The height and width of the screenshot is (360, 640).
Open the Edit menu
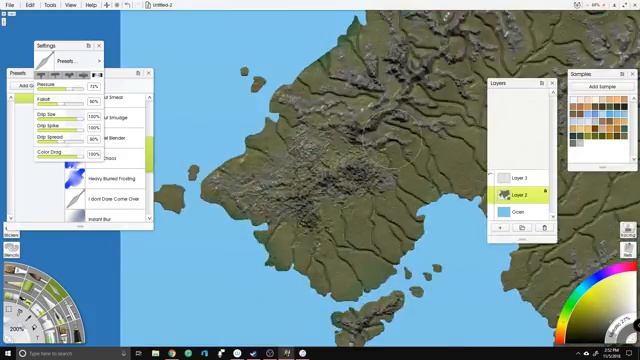30,5
